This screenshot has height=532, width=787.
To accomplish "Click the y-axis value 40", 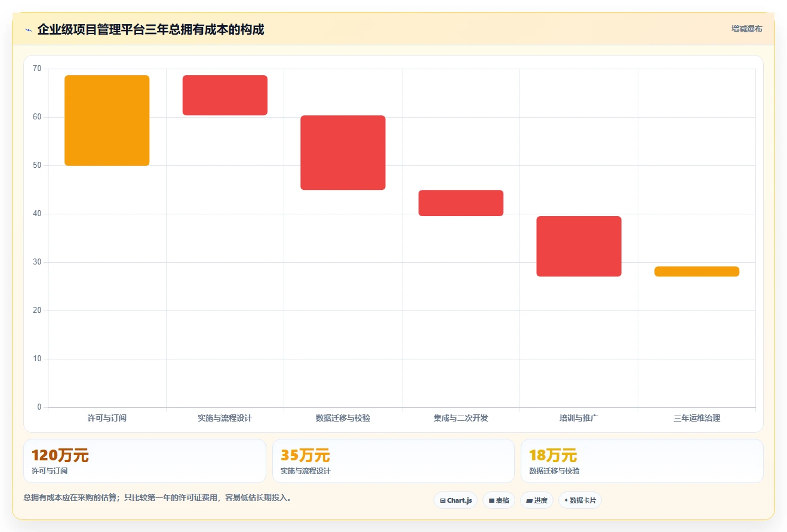I will click(37, 214).
